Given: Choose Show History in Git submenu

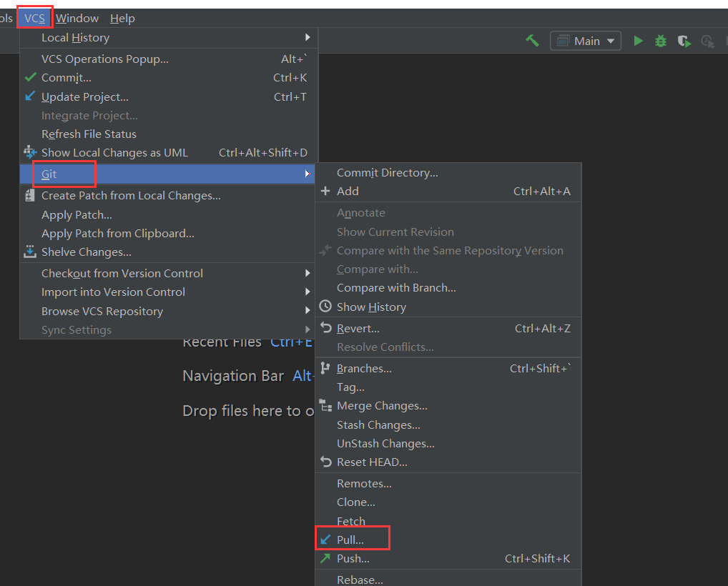Looking at the screenshot, I should (448, 307).
